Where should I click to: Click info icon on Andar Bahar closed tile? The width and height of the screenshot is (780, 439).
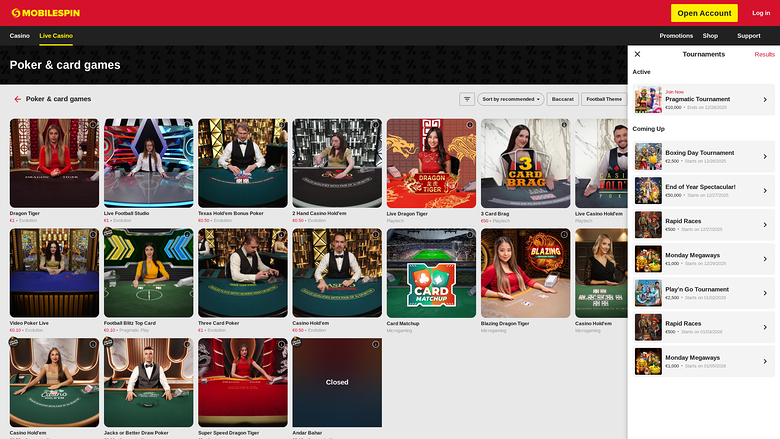tap(376, 344)
